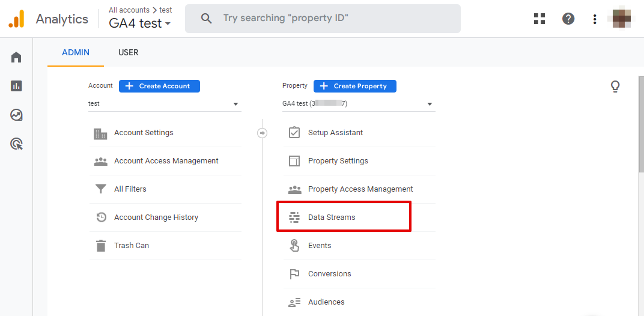Switch to the USER tab

[128, 52]
